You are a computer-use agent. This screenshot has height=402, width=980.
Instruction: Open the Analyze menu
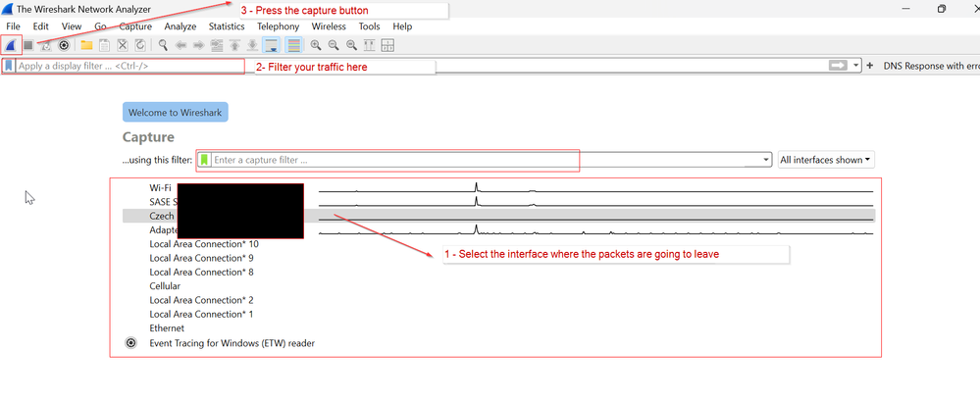click(x=181, y=26)
